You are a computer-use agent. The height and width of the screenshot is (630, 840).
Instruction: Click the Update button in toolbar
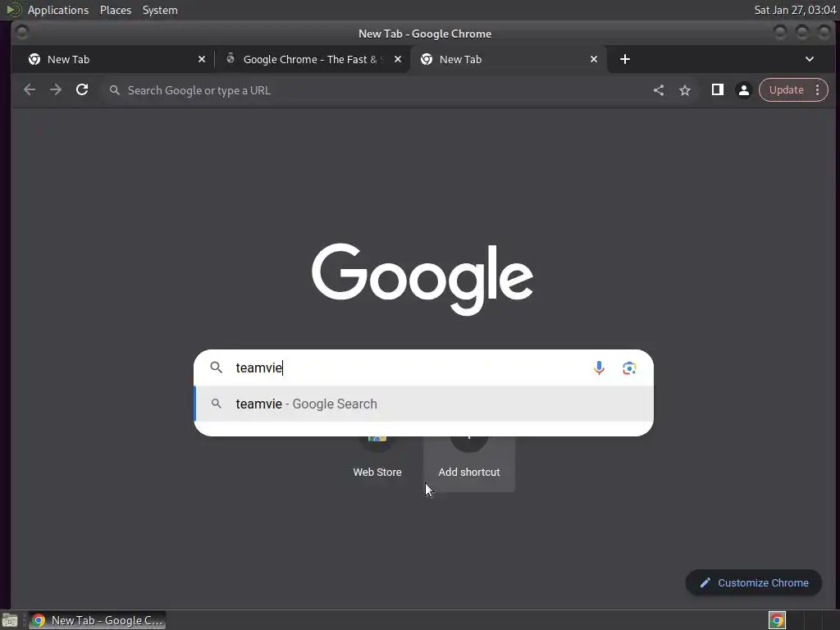coord(786,90)
